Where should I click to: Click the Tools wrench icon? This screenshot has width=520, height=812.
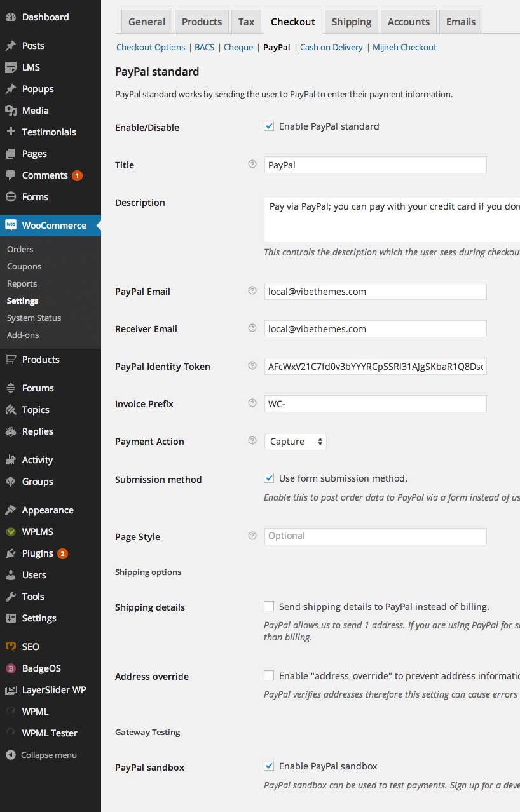11,597
